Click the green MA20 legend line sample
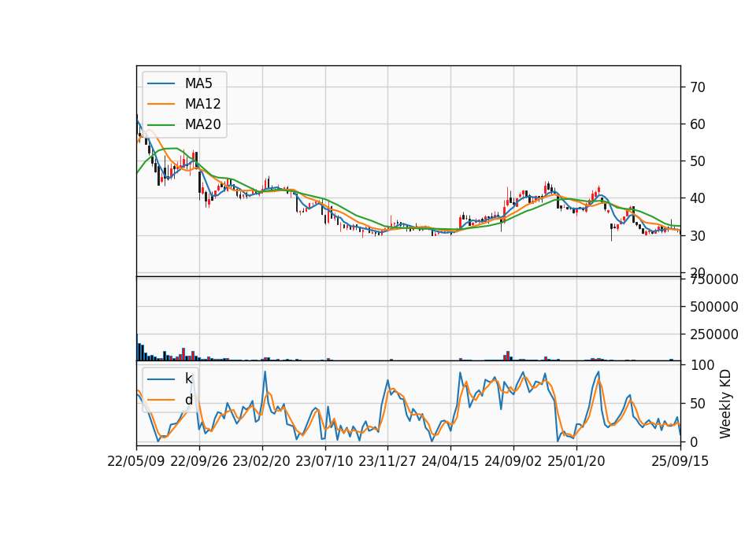 click(x=161, y=124)
